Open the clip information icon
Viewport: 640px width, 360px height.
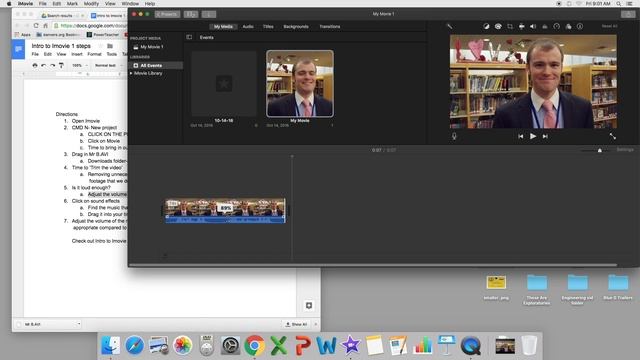[x=580, y=27]
